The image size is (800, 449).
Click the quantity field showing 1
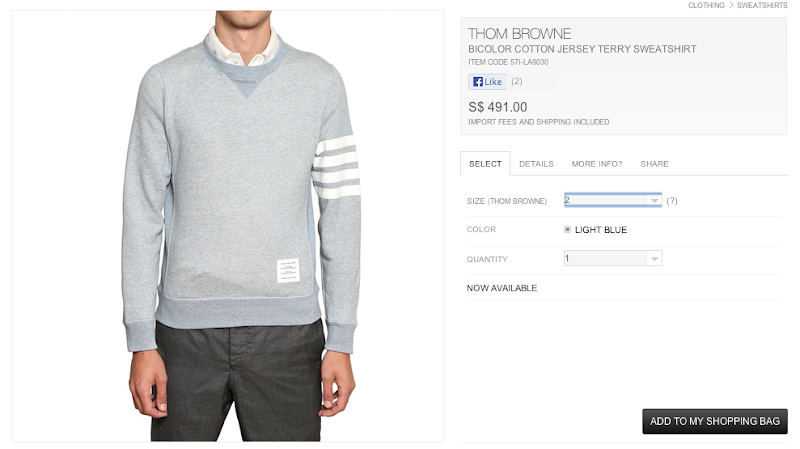point(613,258)
